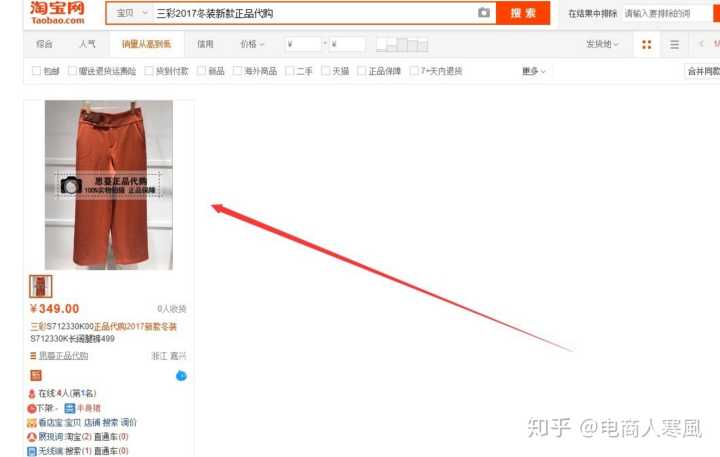This screenshot has width=720, height=457.
Task: Select the 人气 sort tab
Action: 87,44
